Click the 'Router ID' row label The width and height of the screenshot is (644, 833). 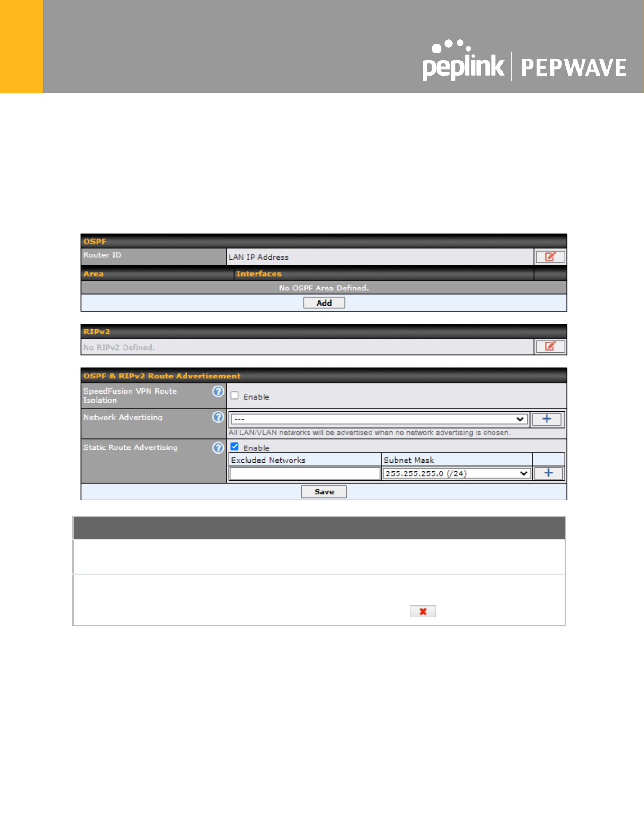(x=102, y=255)
